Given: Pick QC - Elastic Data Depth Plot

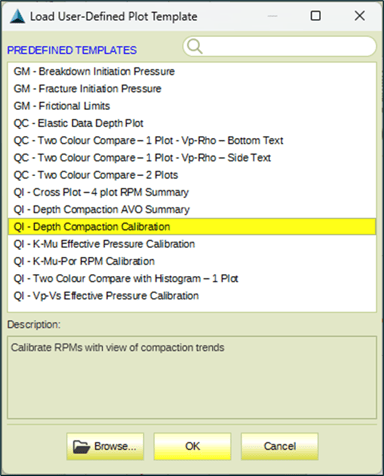Looking at the screenshot, I should pos(192,123).
